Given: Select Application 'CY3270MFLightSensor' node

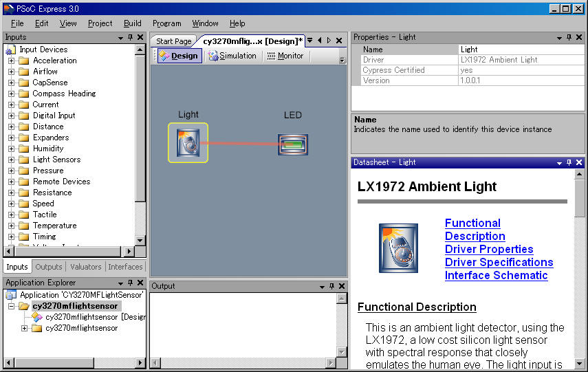Looking at the screenshot, I should coord(81,295).
